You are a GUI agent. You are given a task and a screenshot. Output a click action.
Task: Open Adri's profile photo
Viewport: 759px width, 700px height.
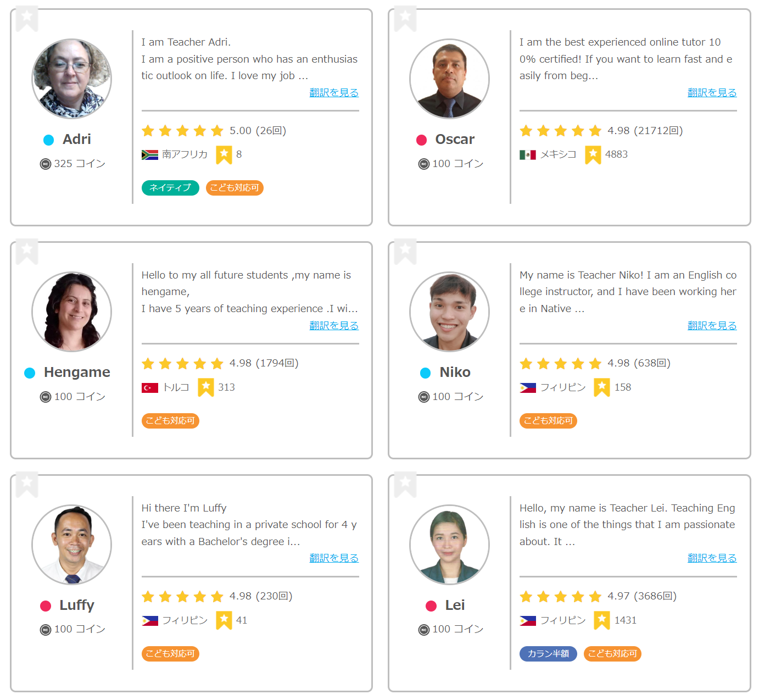tap(71, 79)
